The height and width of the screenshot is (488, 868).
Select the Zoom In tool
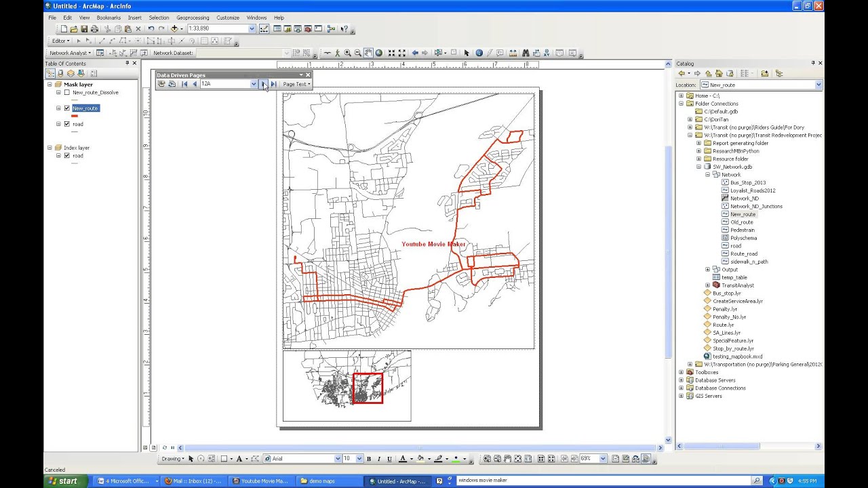pos(347,53)
